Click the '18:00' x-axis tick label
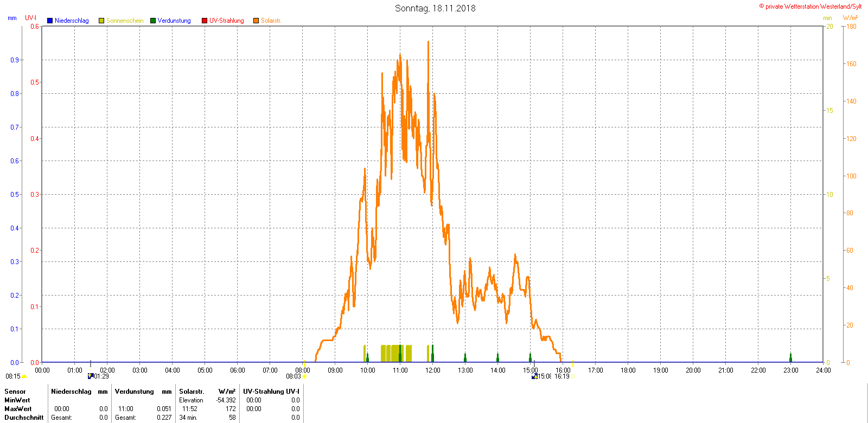 [x=628, y=370]
